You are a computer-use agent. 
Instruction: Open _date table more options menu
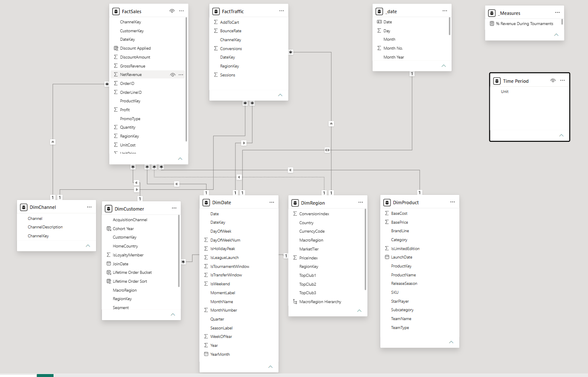click(x=445, y=11)
